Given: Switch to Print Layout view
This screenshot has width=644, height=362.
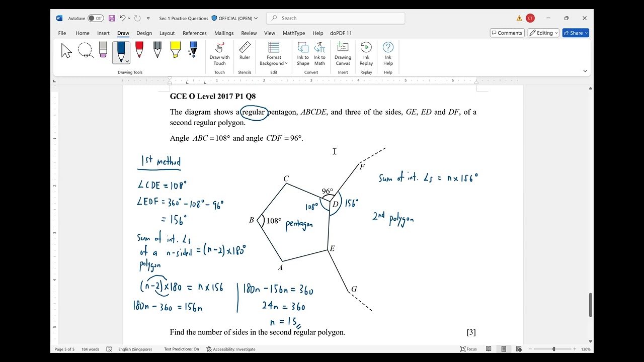Looking at the screenshot, I should (x=504, y=349).
